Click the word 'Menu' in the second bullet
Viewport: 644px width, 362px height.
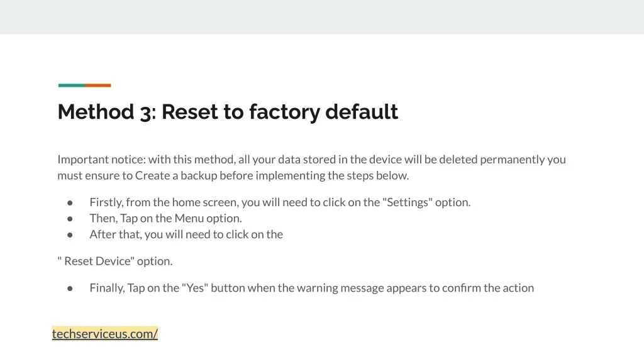click(x=189, y=218)
